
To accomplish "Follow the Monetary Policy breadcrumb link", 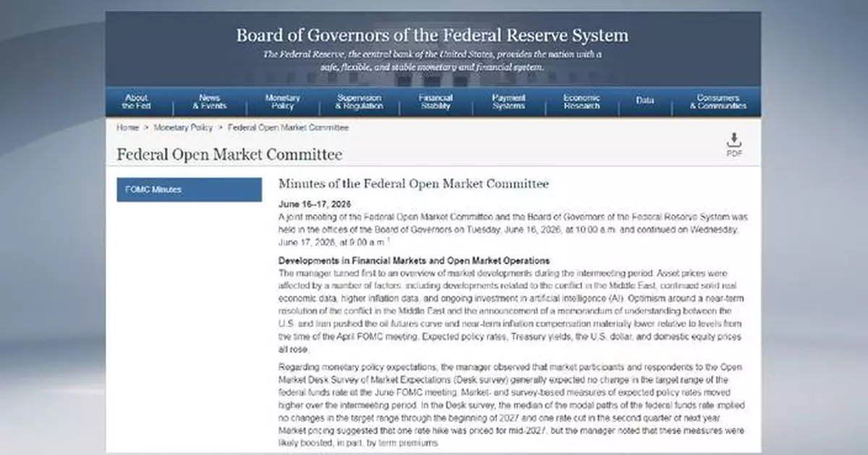I will click(183, 127).
